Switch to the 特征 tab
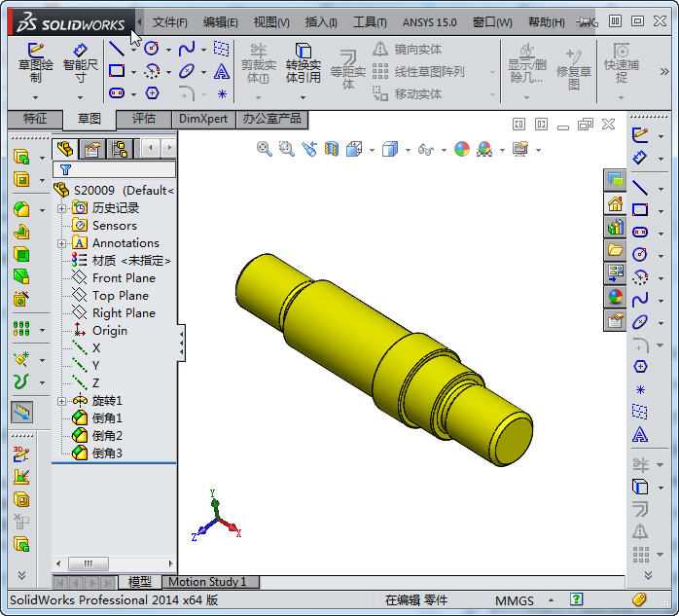The image size is (679, 616). [35, 119]
